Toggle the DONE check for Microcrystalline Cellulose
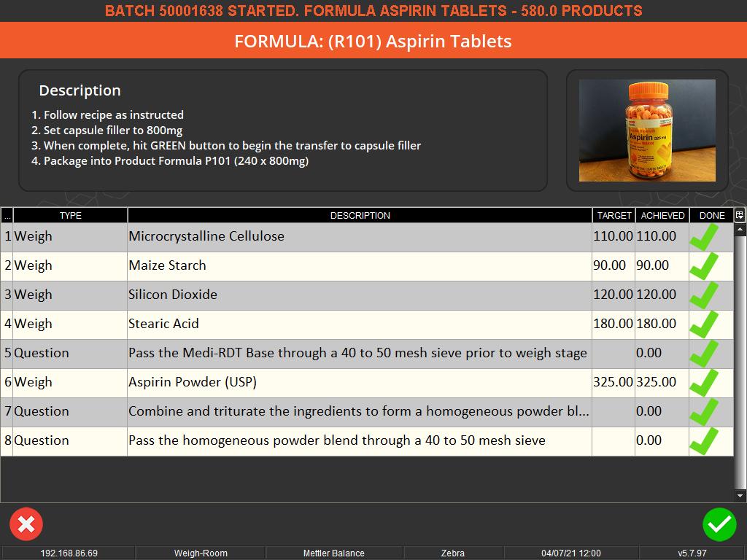The height and width of the screenshot is (560, 747). [x=709, y=236]
